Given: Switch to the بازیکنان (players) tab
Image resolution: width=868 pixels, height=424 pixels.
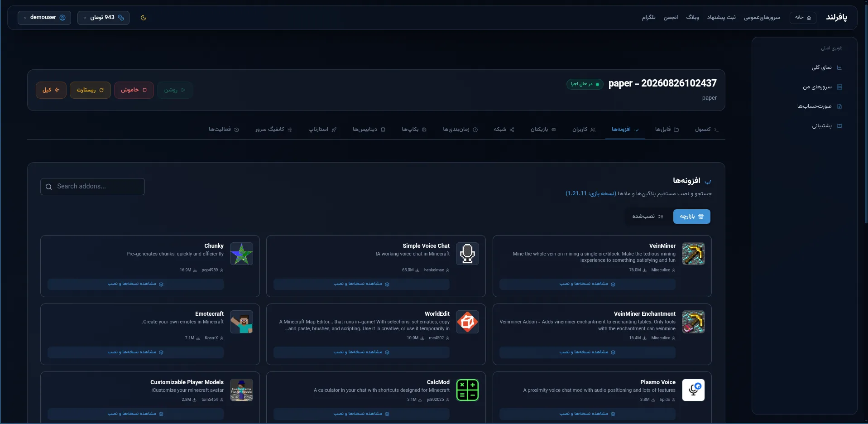Looking at the screenshot, I should [543, 130].
